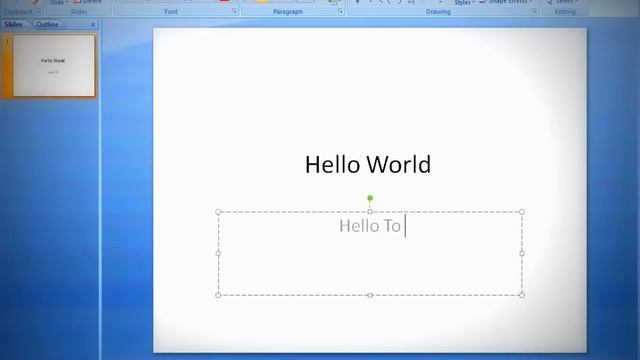Switch to the Outline tab
Viewport: 640px width, 360px height.
[47, 24]
